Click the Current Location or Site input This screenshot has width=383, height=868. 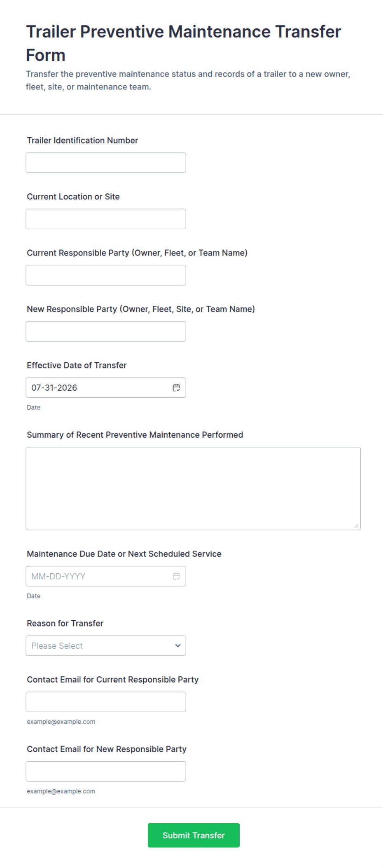(106, 219)
